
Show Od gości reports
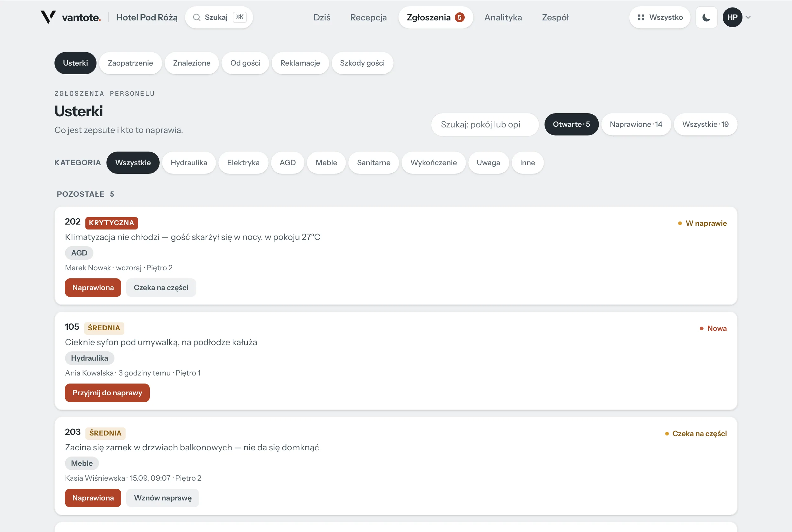[x=245, y=63]
